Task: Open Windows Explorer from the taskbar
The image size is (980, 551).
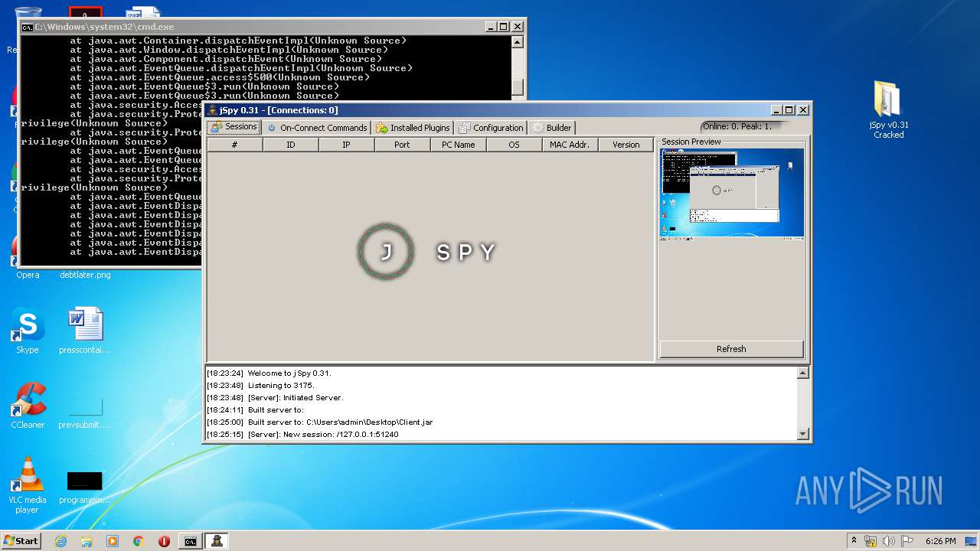Action: pos(87,541)
